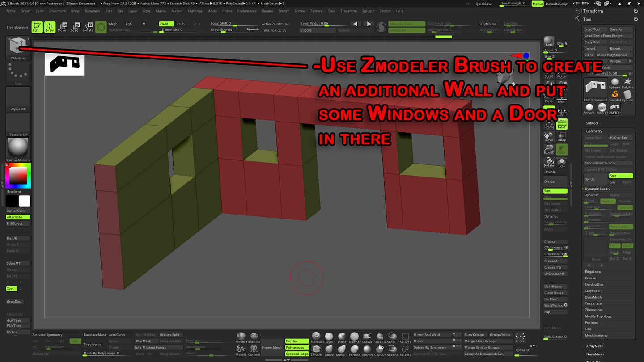Open the Zplugin menu
Screen dimensions: 644x362
click(x=367, y=11)
